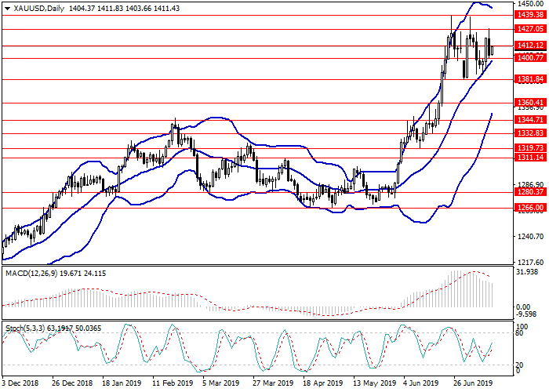Click the 1360.41 price level label
The width and height of the screenshot is (549, 392).
click(x=530, y=103)
